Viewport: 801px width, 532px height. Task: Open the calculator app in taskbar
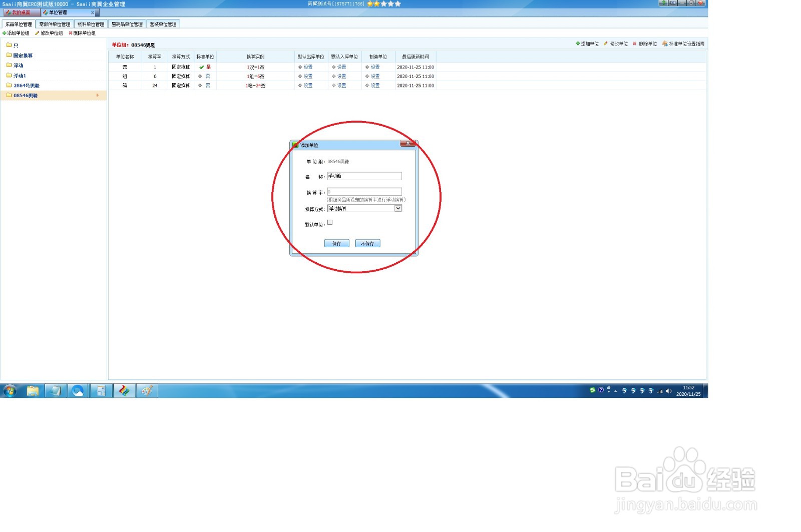coord(101,391)
